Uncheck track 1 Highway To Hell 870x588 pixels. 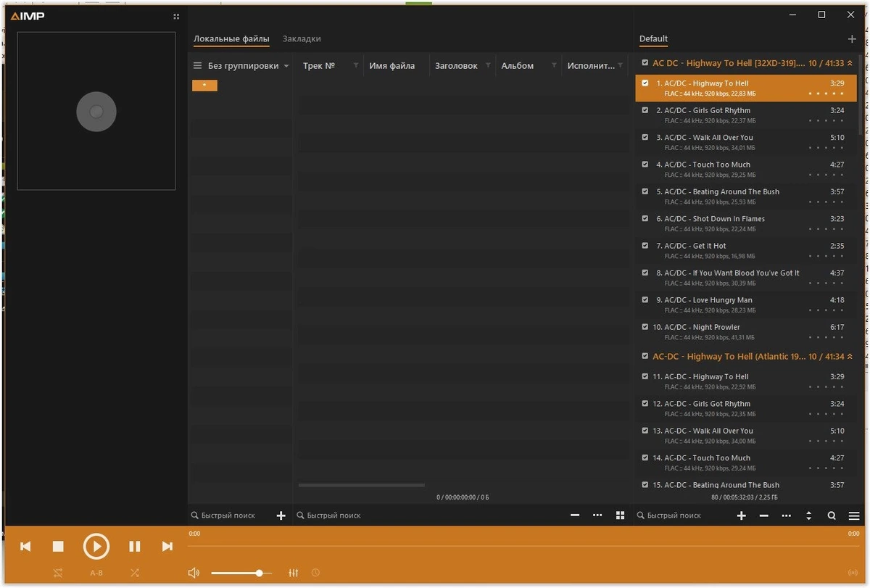click(x=645, y=83)
